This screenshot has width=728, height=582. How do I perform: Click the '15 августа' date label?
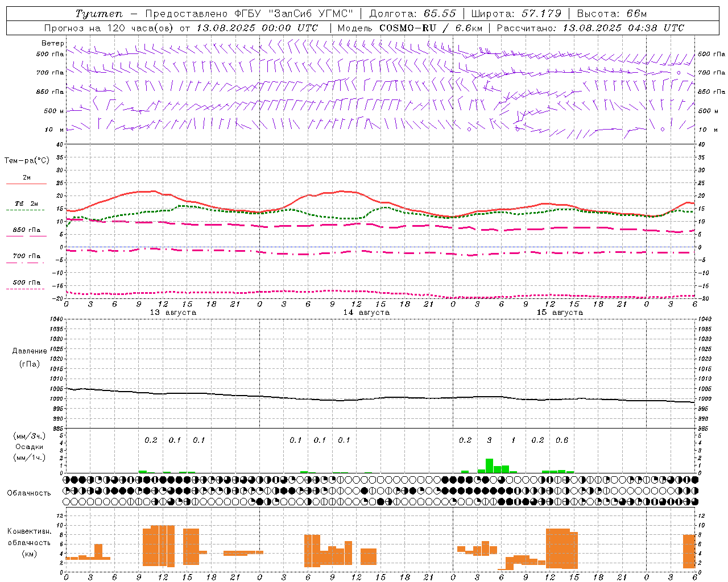coord(560,312)
